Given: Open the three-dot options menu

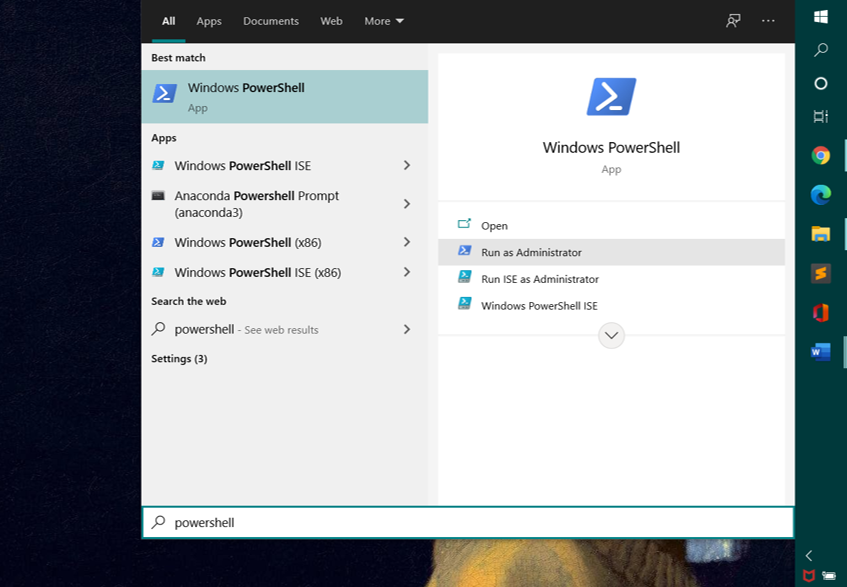Looking at the screenshot, I should pos(768,21).
